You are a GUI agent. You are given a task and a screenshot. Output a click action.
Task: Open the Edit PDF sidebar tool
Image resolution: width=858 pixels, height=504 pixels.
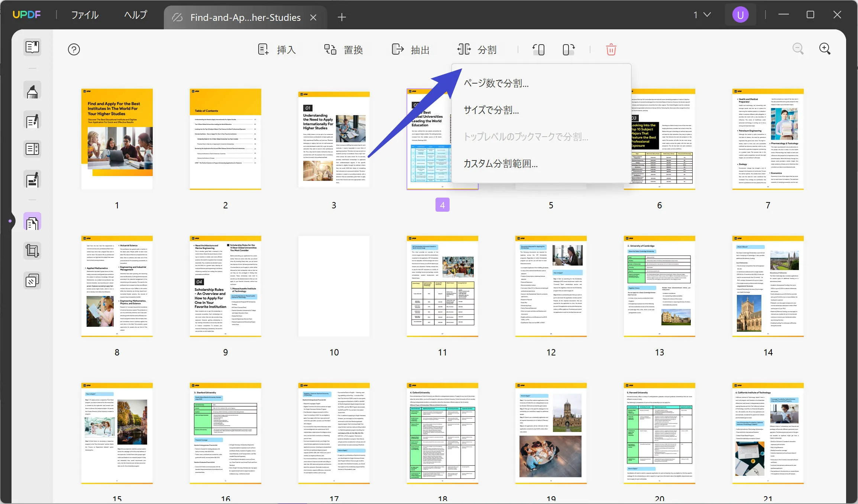(32, 120)
